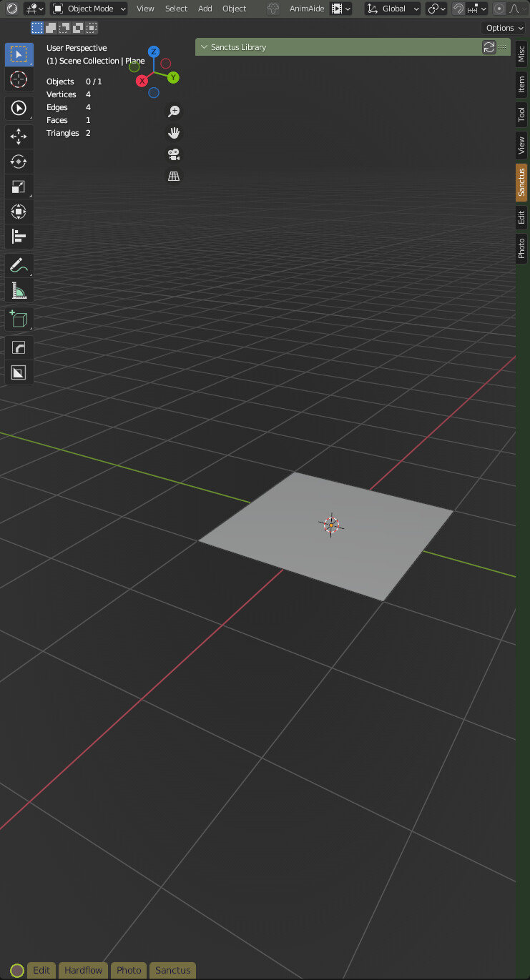Open the Object Mode dropdown
Screen dimensions: 530x980
(89, 9)
